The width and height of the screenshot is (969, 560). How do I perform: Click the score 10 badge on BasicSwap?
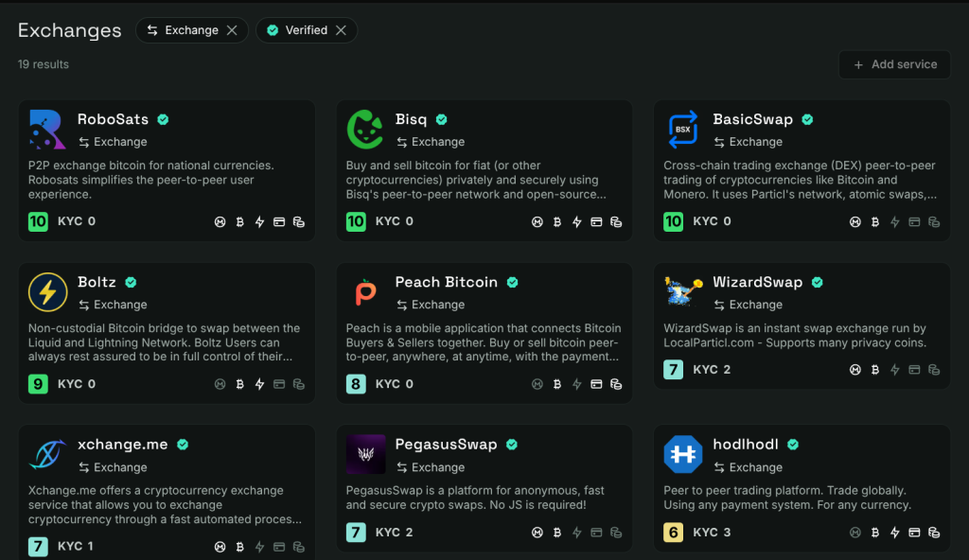(673, 221)
